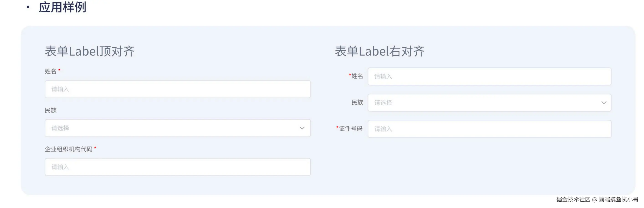Click the 应用样例 section title
This screenshot has height=208, width=644.
(62, 7)
